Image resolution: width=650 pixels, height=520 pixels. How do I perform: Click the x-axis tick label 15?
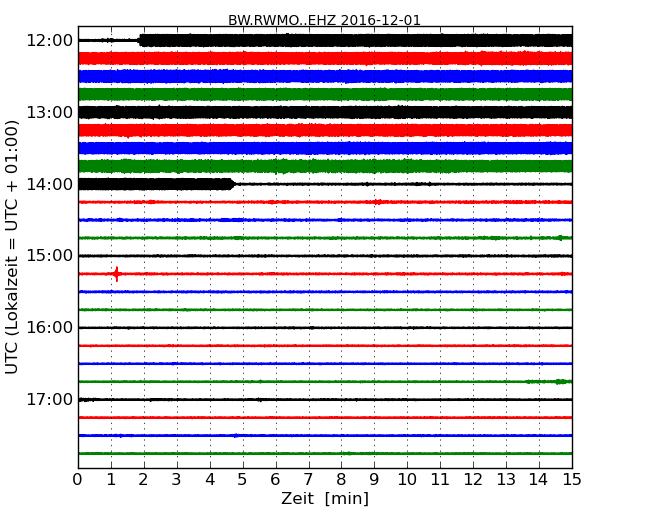(x=572, y=480)
